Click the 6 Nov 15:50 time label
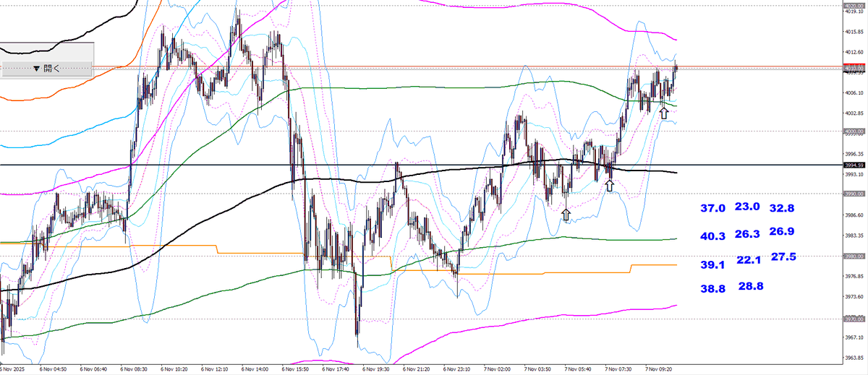 point(296,368)
